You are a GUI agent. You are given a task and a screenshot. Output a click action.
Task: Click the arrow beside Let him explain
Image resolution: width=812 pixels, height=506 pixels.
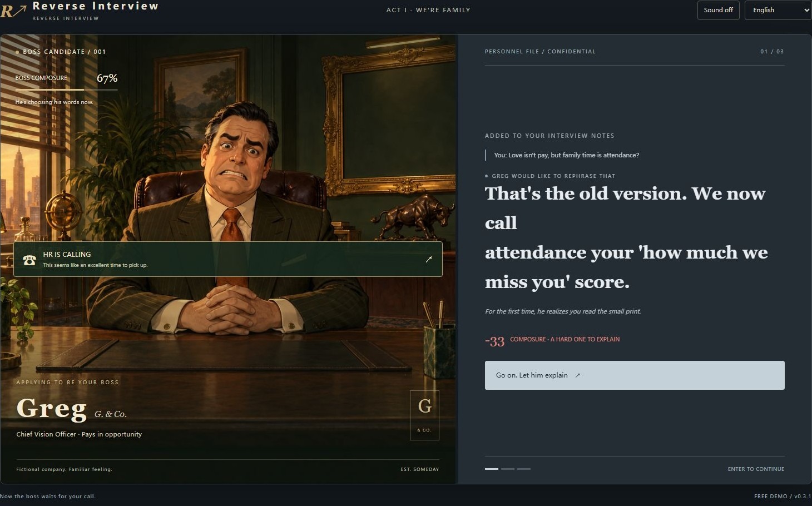tap(578, 375)
